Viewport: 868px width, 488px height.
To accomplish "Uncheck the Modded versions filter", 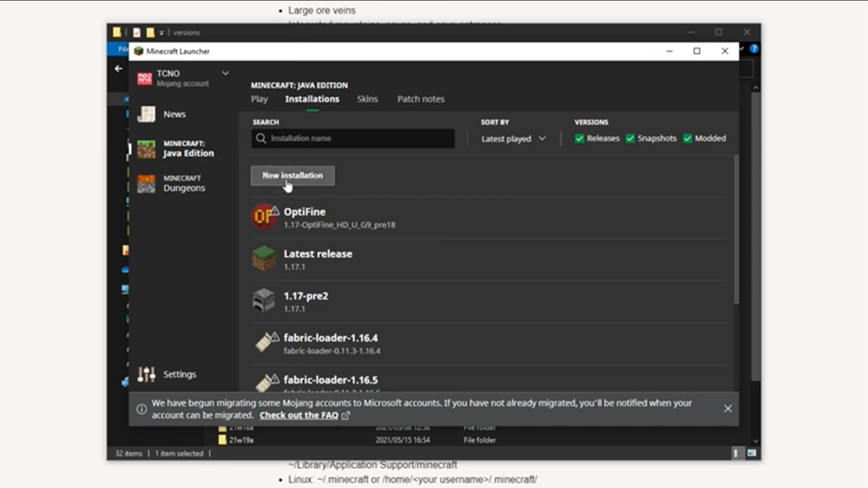I will point(687,138).
